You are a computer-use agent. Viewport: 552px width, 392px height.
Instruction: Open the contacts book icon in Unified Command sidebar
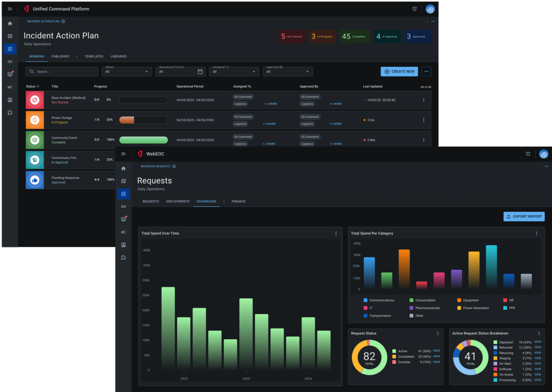(x=10, y=100)
